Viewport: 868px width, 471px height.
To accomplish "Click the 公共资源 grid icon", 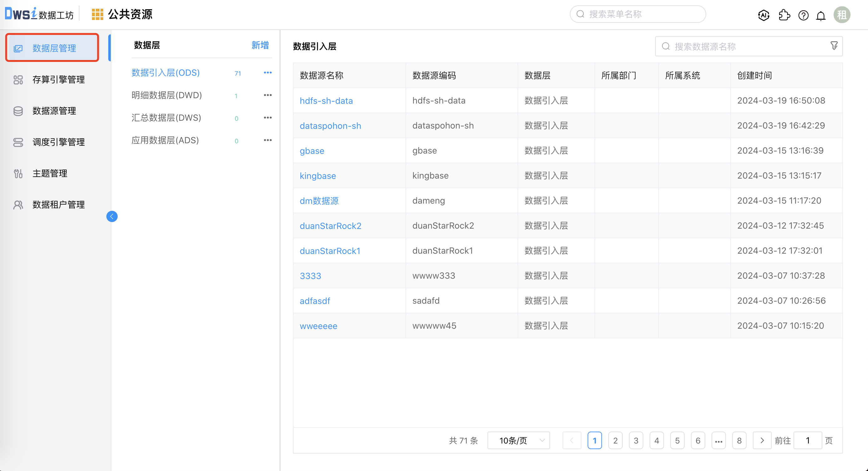I will [97, 14].
